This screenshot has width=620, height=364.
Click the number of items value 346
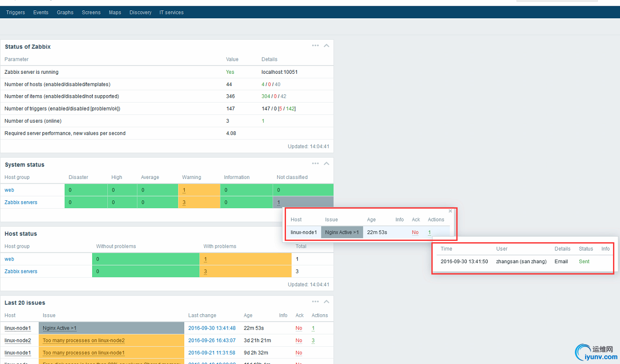click(x=231, y=96)
